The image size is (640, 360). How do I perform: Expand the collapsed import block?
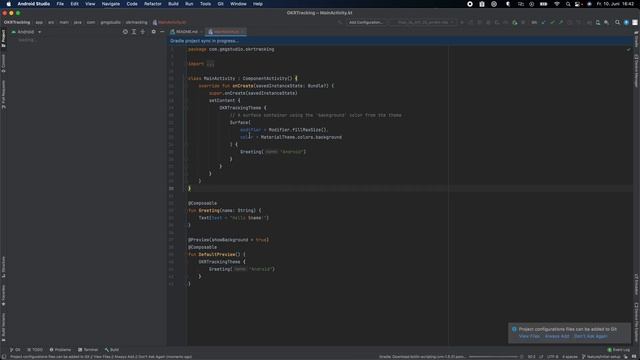click(210, 64)
